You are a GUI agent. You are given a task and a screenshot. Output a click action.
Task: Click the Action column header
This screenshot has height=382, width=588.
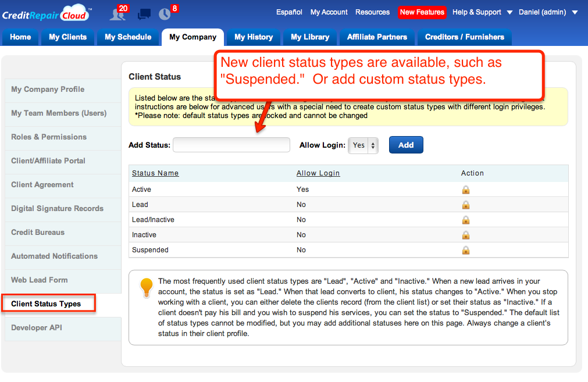tap(472, 173)
